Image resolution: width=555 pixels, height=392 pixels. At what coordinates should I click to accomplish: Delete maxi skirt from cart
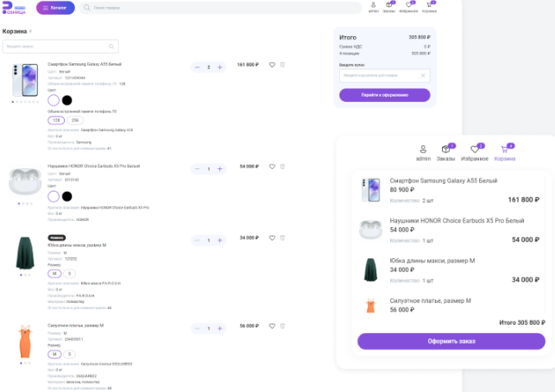tap(282, 238)
